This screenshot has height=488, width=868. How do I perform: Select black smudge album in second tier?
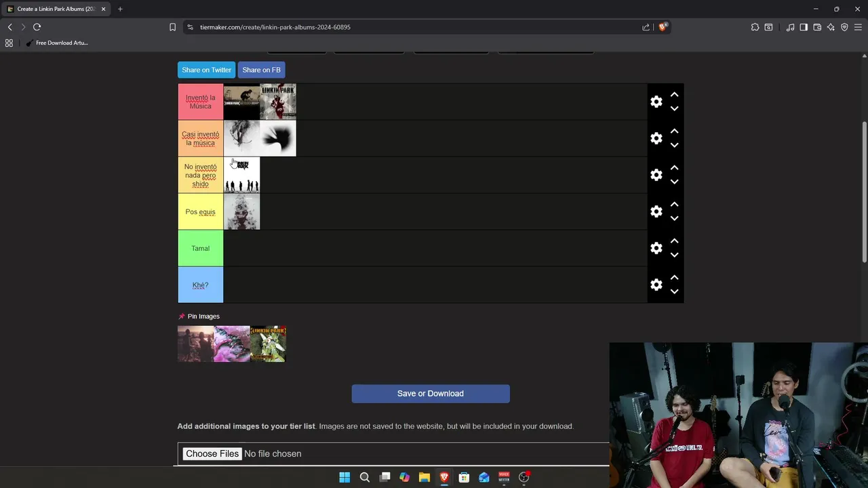click(278, 138)
